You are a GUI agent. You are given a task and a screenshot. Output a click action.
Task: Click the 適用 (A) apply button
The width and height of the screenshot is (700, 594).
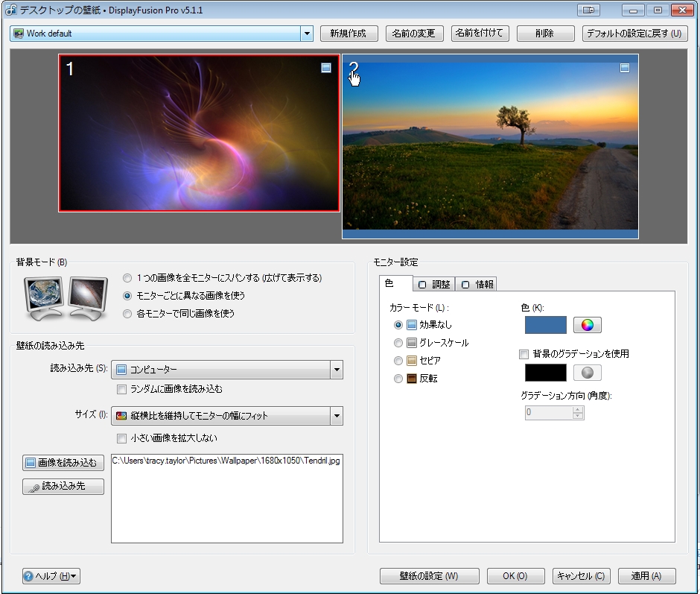(x=646, y=576)
